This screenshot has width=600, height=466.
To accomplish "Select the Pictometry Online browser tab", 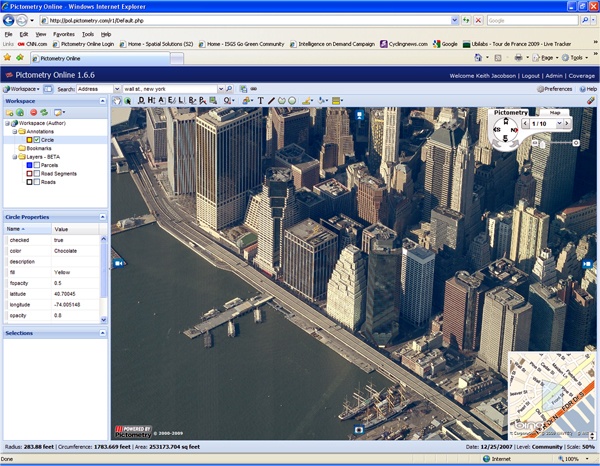I will [x=100, y=58].
